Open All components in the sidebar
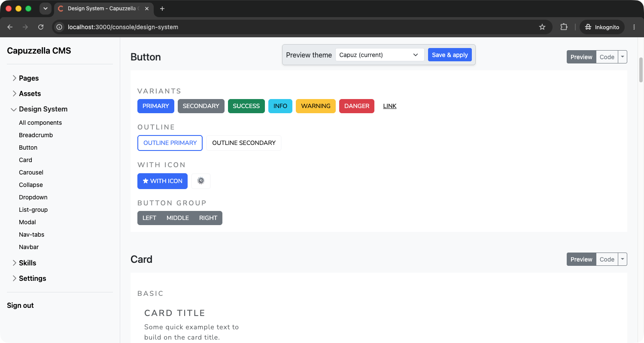This screenshot has height=343, width=644. click(40, 123)
